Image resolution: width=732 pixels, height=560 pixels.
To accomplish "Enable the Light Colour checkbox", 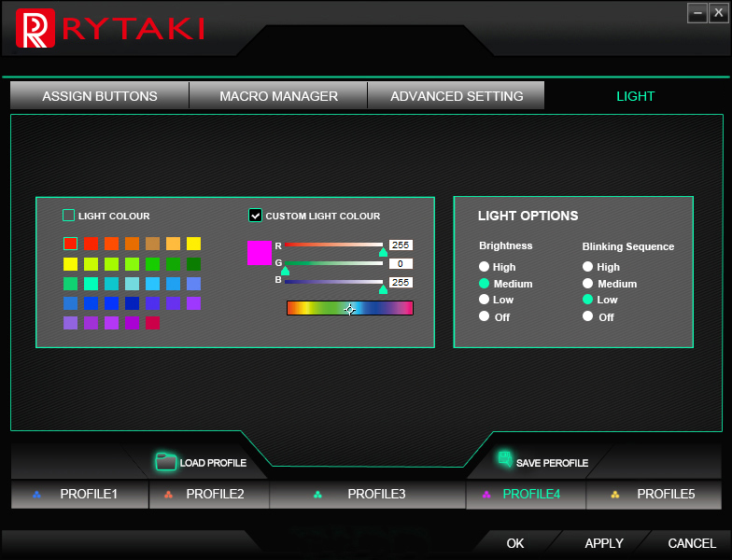I will (68, 216).
